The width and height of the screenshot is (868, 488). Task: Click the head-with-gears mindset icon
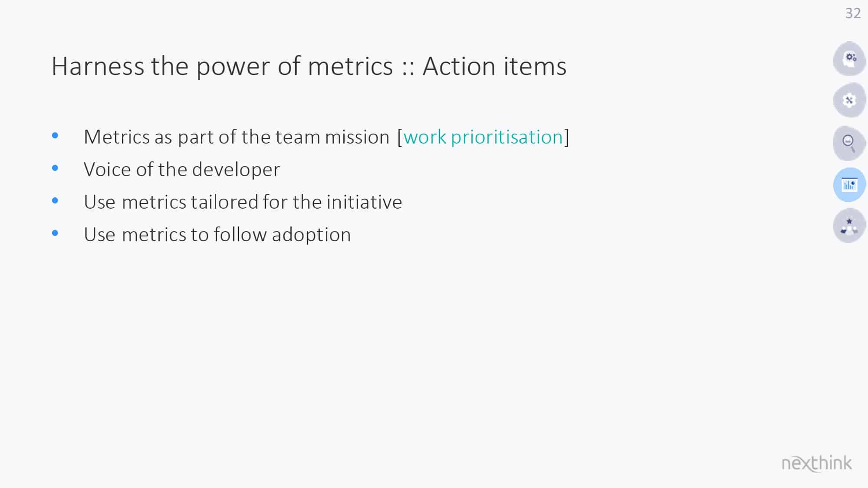(x=849, y=59)
